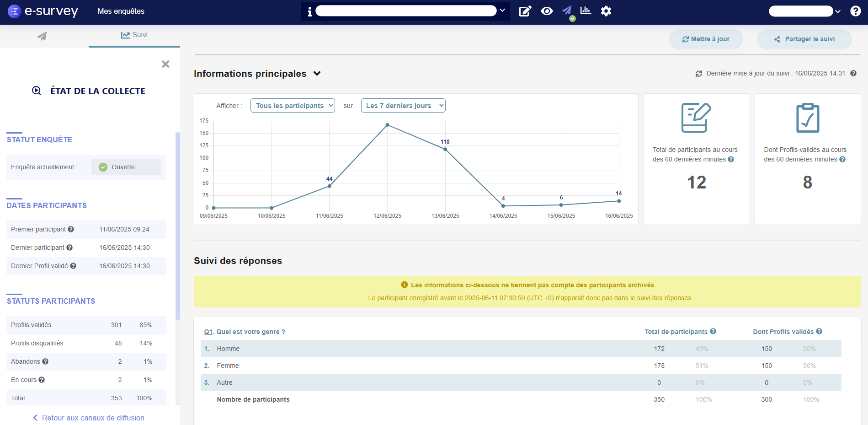Click the refresh icon near last update time

tap(698, 73)
